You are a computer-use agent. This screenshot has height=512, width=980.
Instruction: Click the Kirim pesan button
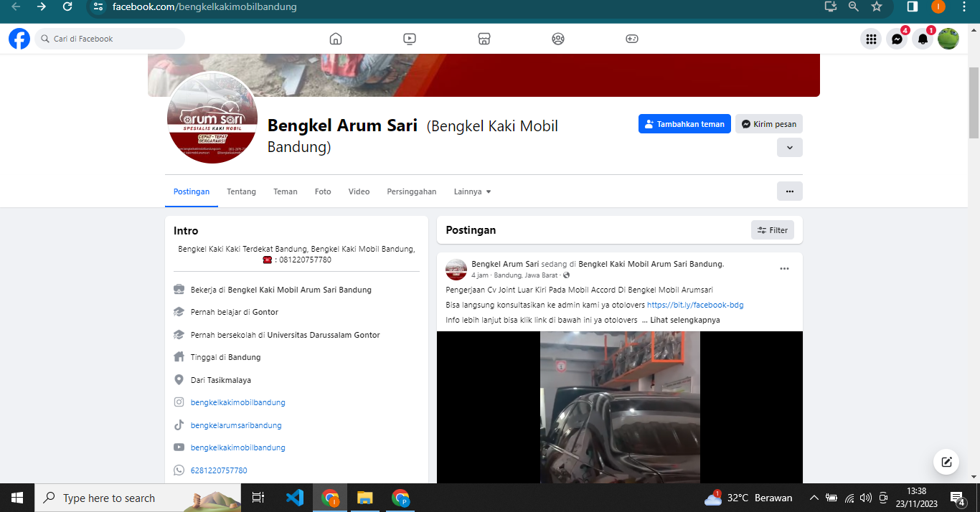pyautogui.click(x=769, y=124)
